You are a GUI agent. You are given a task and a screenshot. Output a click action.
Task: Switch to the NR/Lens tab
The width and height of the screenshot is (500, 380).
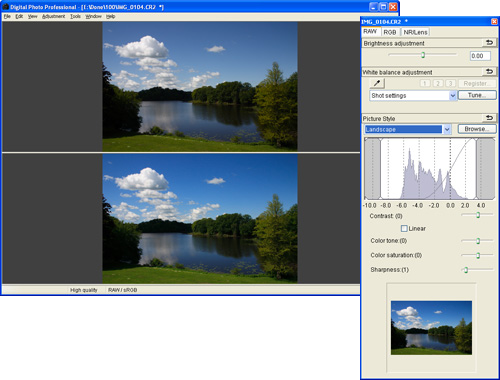(x=415, y=32)
